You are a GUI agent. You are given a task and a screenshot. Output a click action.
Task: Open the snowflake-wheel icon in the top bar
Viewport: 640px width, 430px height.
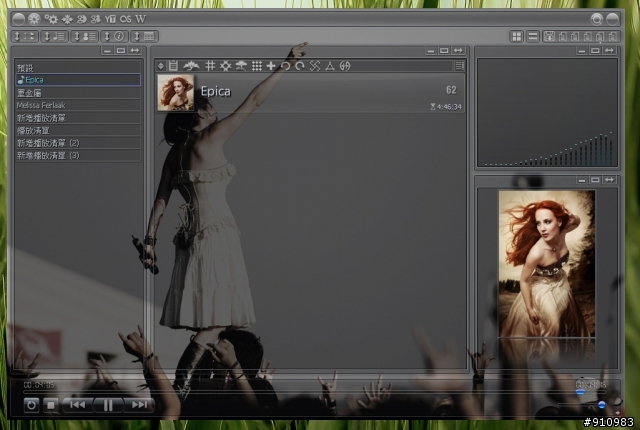[x=34, y=19]
